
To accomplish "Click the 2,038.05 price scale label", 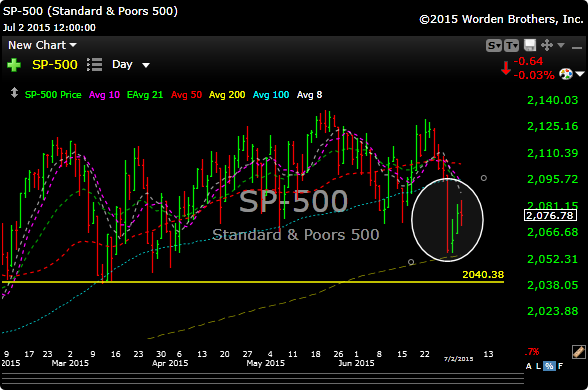I will click(552, 285).
